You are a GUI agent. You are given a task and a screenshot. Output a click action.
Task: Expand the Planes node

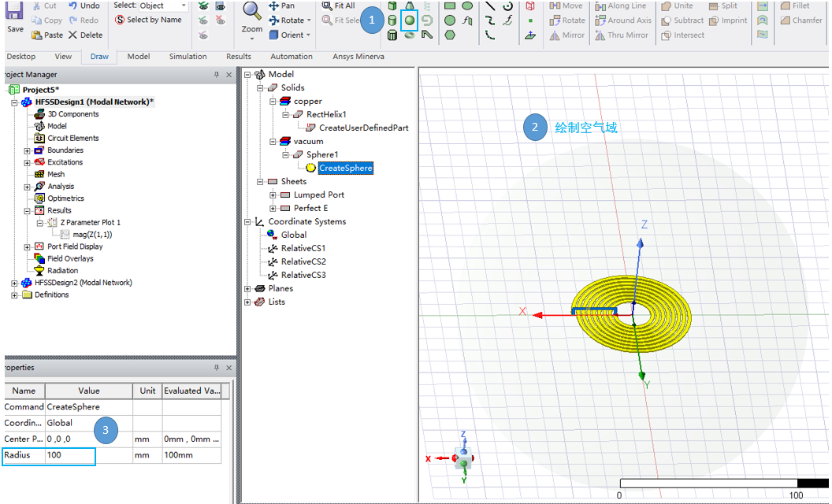tap(247, 288)
